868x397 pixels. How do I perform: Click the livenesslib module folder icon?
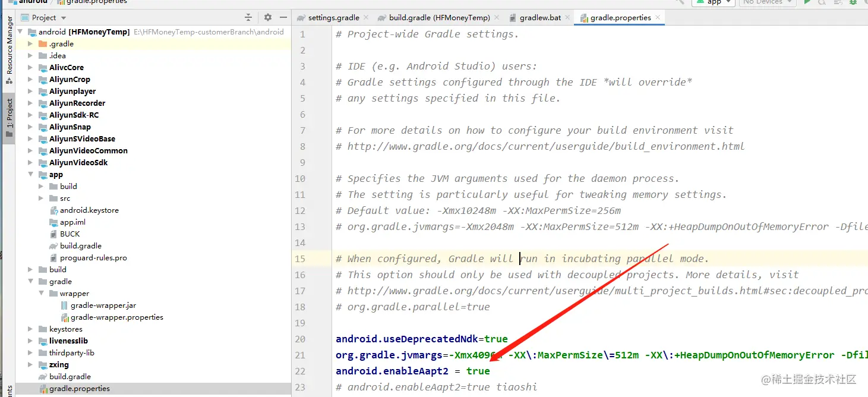tap(43, 341)
